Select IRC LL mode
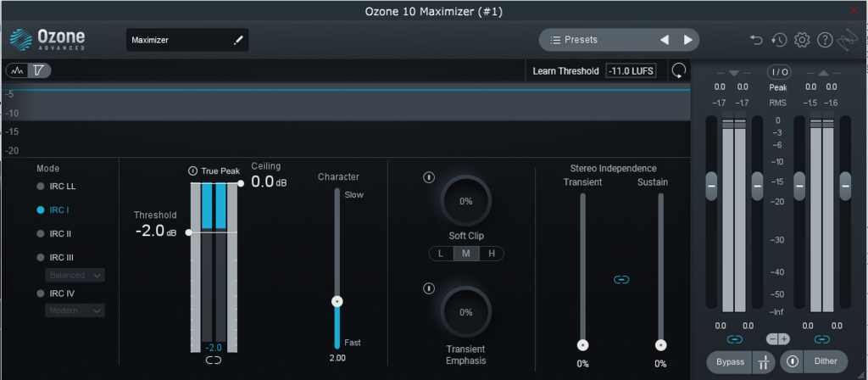The image size is (868, 380). pyautogui.click(x=57, y=187)
